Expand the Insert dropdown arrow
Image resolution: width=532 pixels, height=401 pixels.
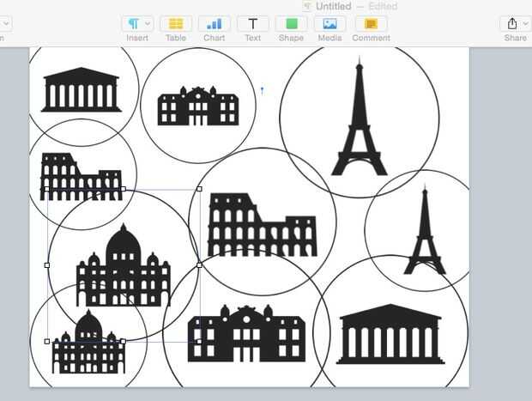click(x=148, y=24)
